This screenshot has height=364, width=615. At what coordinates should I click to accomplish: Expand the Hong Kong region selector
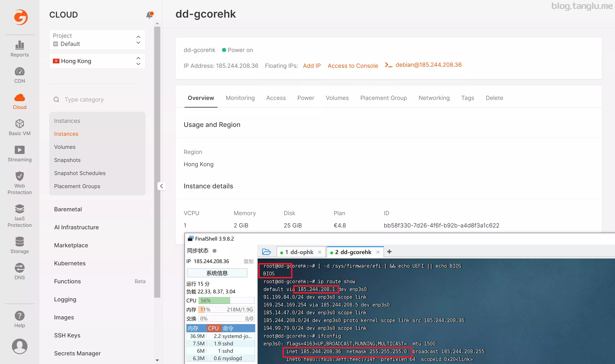click(97, 61)
